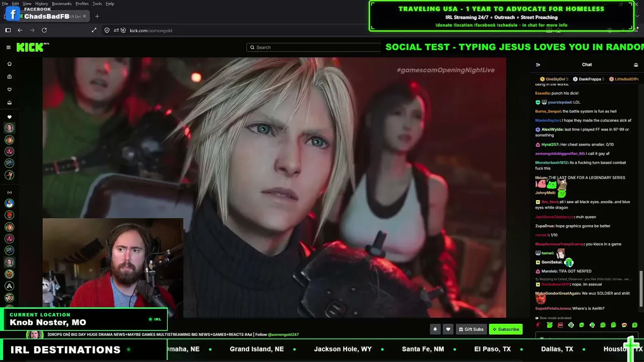Click the Chat panel title
644x362 pixels.
(587, 64)
